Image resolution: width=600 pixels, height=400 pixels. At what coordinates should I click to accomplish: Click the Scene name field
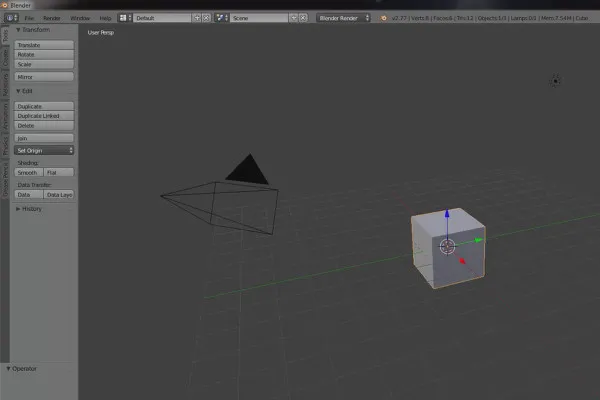click(x=259, y=18)
